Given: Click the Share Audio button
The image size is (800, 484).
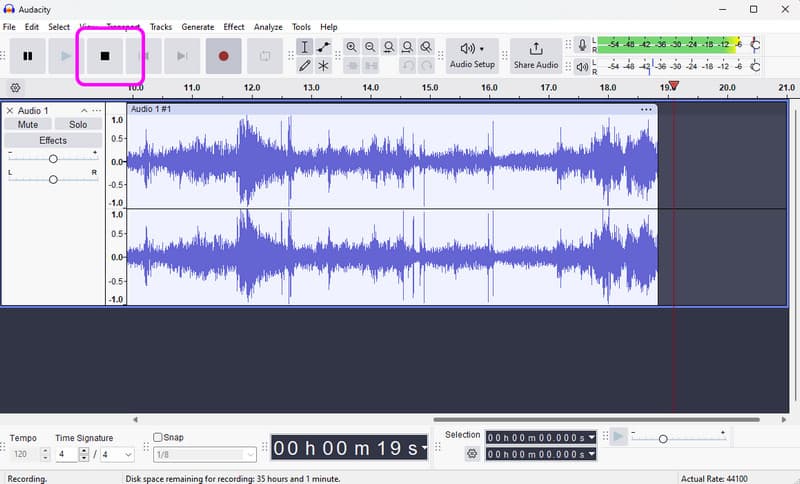Looking at the screenshot, I should 536,56.
